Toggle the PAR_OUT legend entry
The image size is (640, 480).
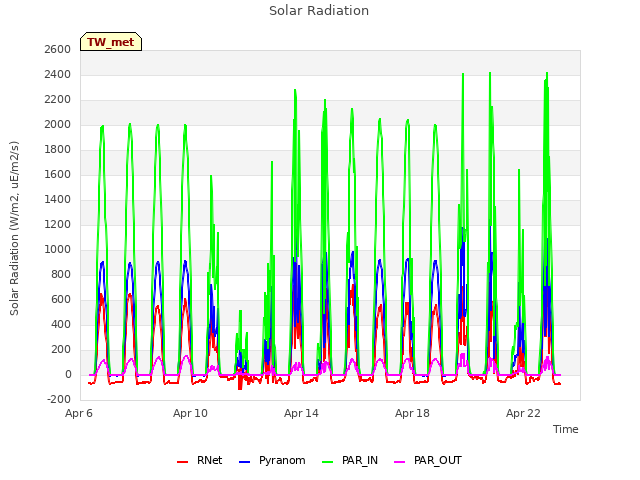pos(428,460)
